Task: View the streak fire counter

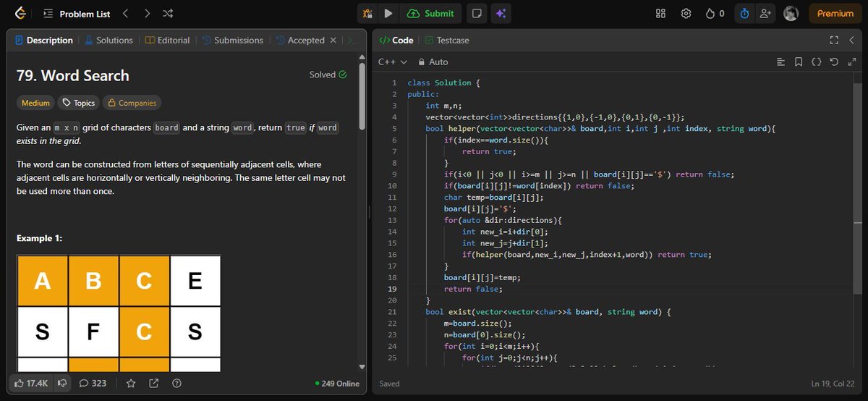Action: click(x=715, y=13)
